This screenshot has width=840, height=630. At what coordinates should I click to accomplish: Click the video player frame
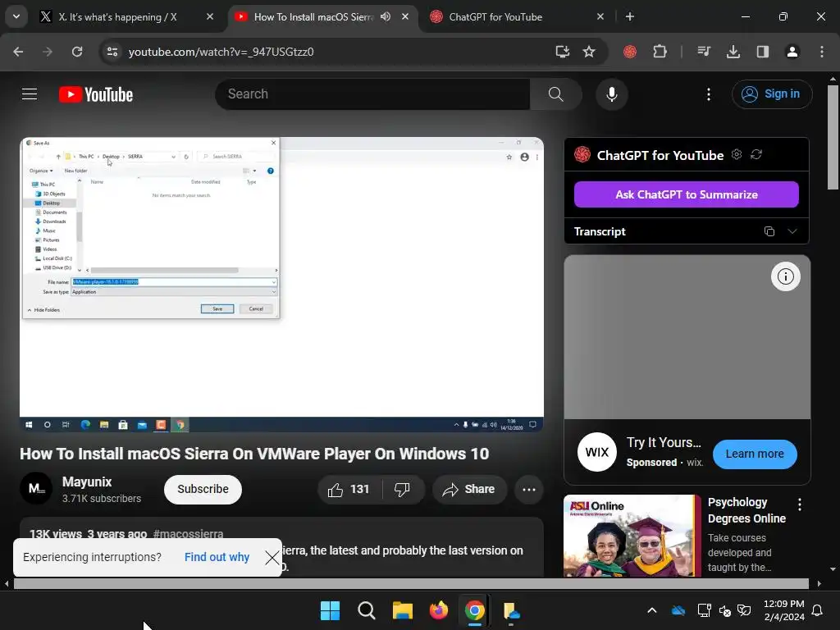(281, 285)
